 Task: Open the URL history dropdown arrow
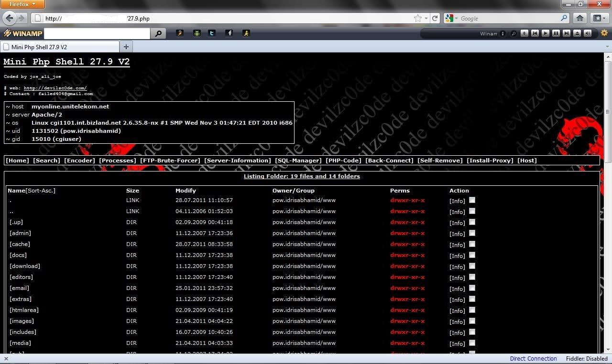426,19
